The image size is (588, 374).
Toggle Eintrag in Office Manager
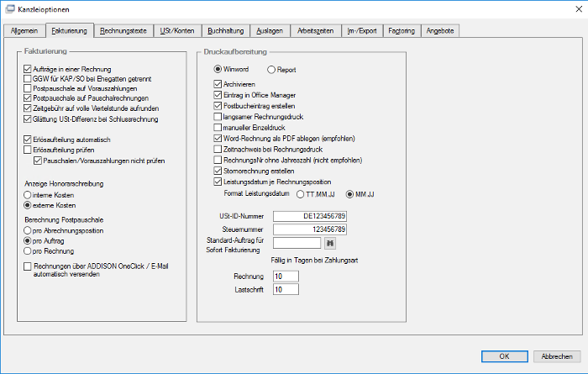[x=218, y=95]
